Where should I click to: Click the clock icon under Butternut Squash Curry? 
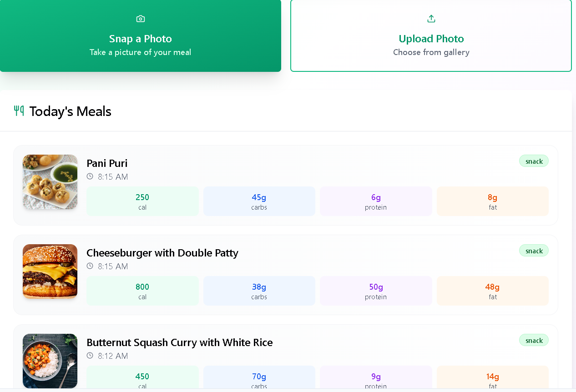(90, 356)
